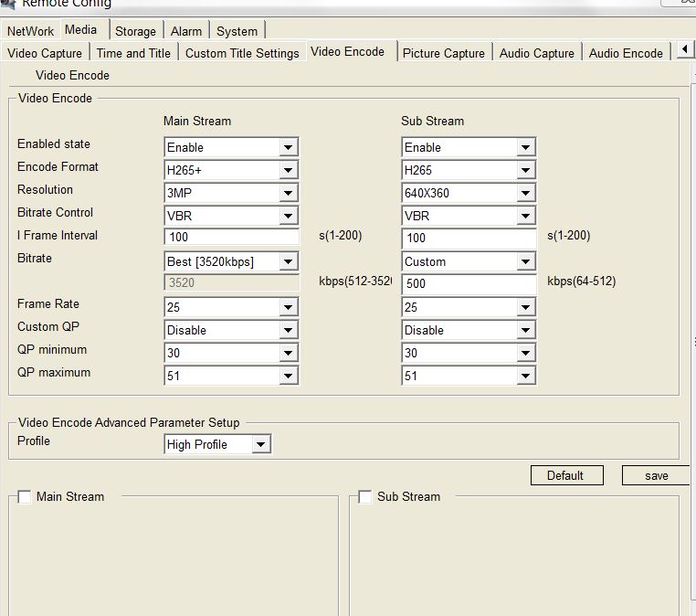
Task: Open Sub Stream Bitrate Control dropdown
Action: pos(469,216)
